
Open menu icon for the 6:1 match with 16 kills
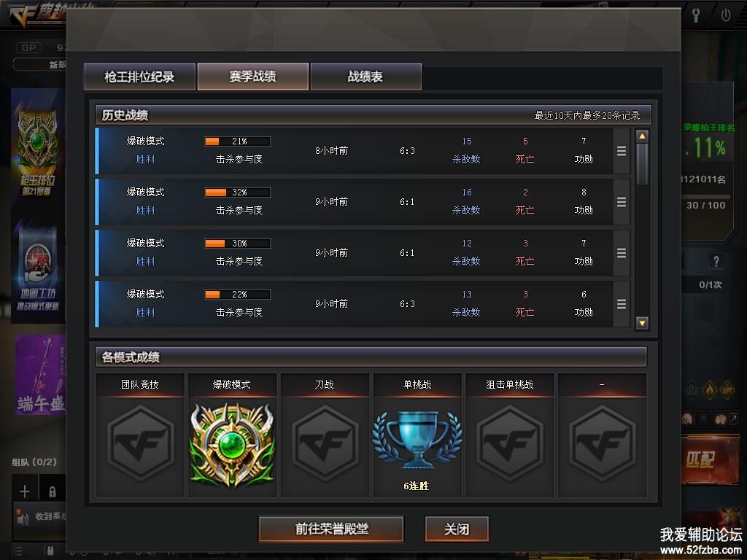(x=622, y=202)
